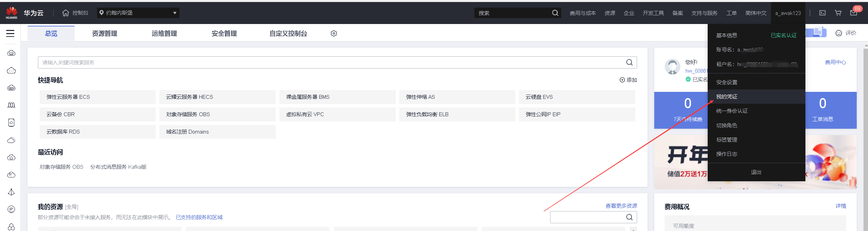
Task: Open 费用中心 link
Action: point(835,62)
